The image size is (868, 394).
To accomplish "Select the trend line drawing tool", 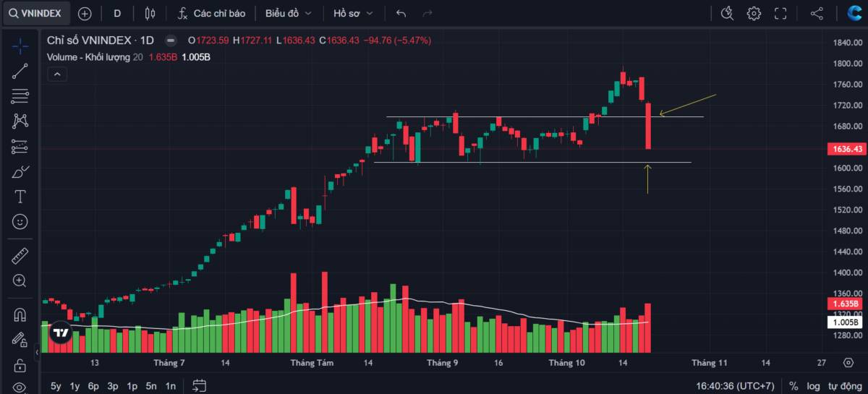I will [x=20, y=70].
